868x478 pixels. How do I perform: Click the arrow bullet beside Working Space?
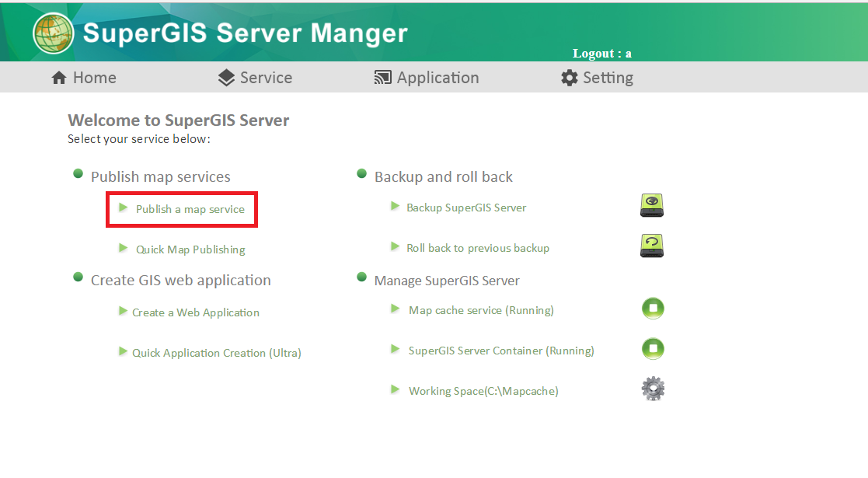point(395,389)
